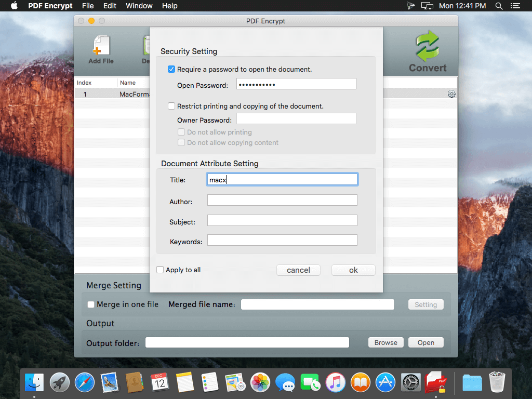Image resolution: width=532 pixels, height=399 pixels.
Task: Tick the Do not allow copying content checkbox
Action: (181, 142)
